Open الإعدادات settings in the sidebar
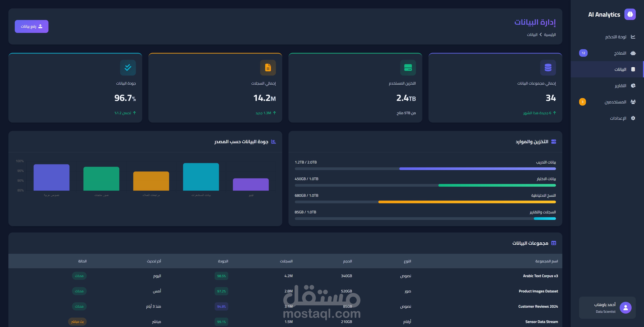 [618, 118]
